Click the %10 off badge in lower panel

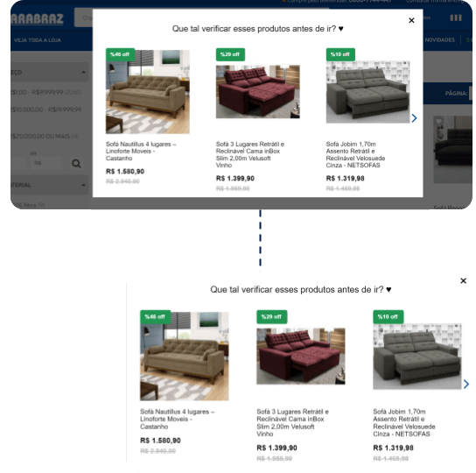click(x=388, y=317)
